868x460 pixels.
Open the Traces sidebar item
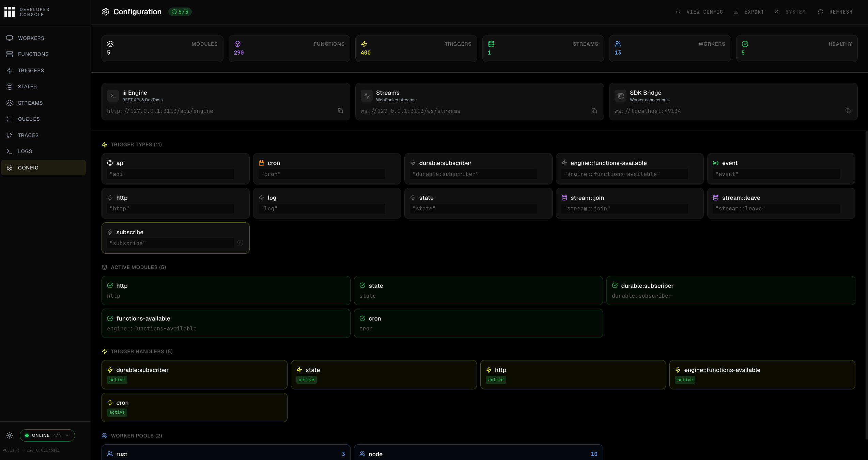43,135
